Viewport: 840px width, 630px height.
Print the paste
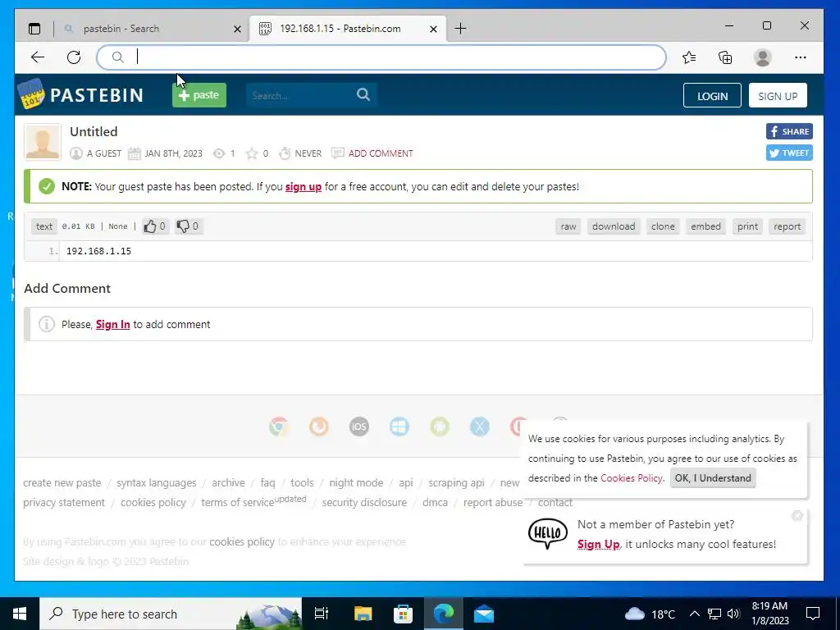747,226
